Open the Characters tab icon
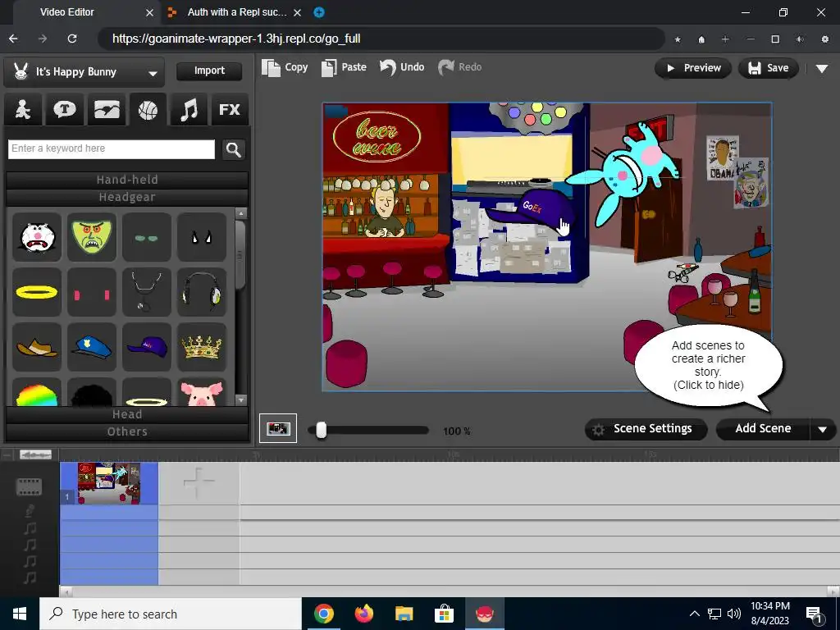The height and width of the screenshot is (630, 840). point(22,109)
